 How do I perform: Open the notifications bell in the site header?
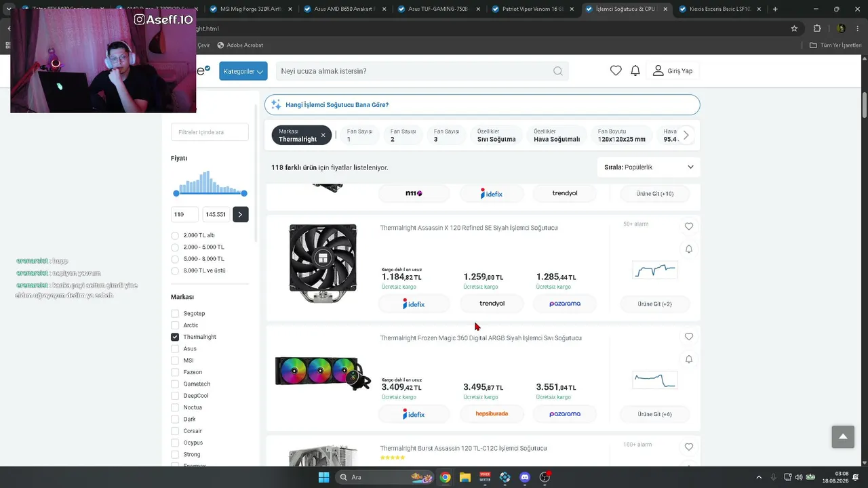[x=635, y=70]
